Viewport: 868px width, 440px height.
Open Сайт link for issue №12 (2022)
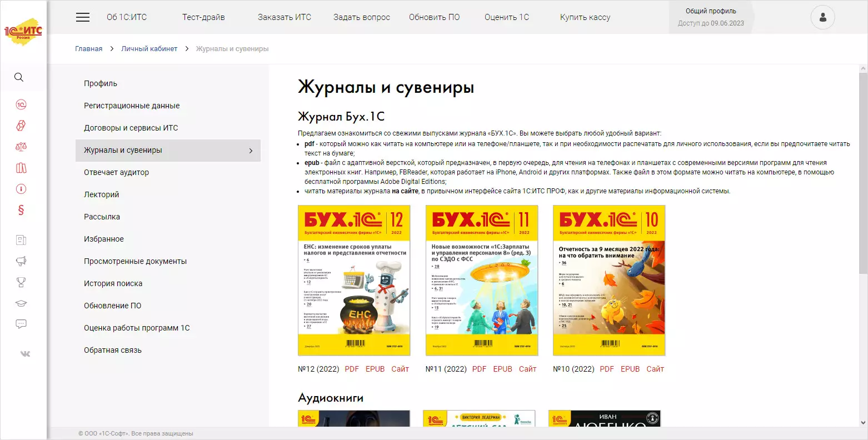[x=400, y=369]
